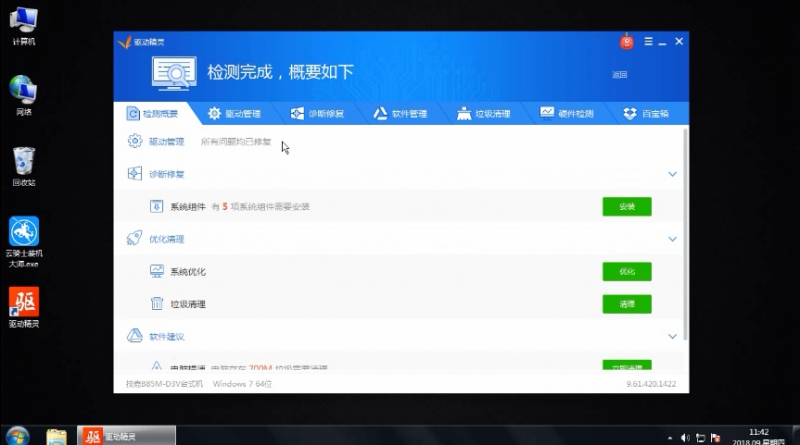Open the 百宝箱 tab

click(646, 113)
